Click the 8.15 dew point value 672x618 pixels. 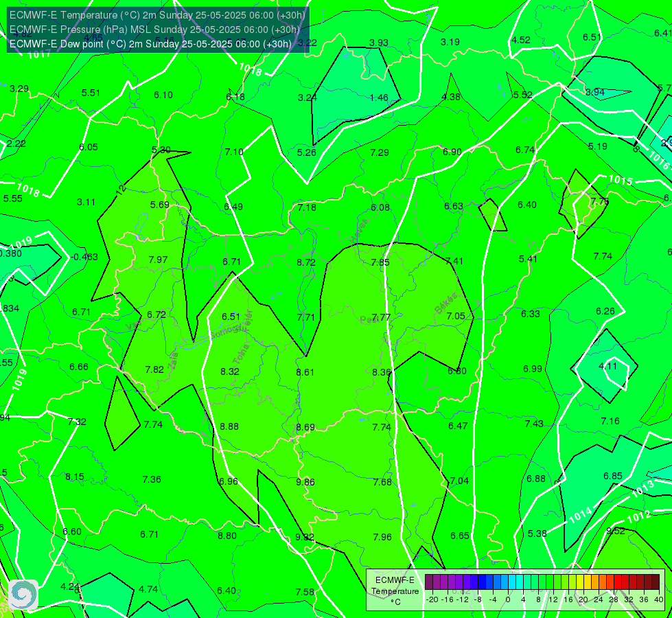[x=75, y=477]
